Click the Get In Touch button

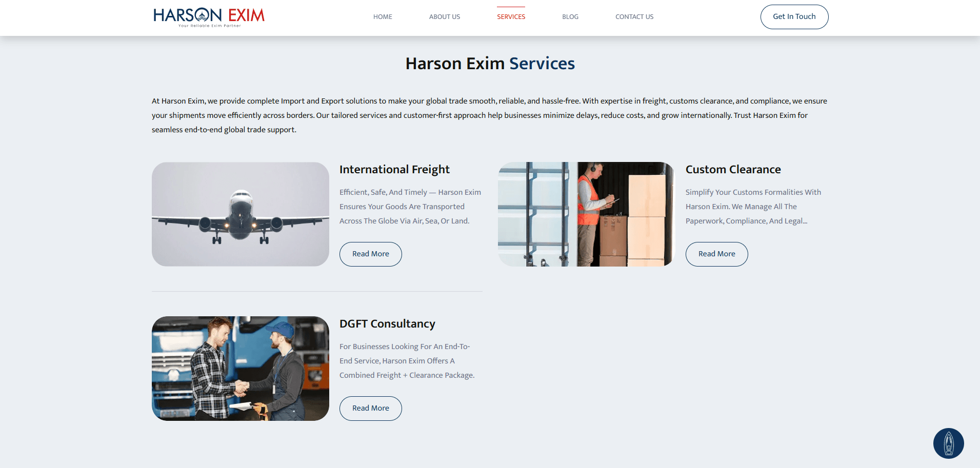click(794, 17)
